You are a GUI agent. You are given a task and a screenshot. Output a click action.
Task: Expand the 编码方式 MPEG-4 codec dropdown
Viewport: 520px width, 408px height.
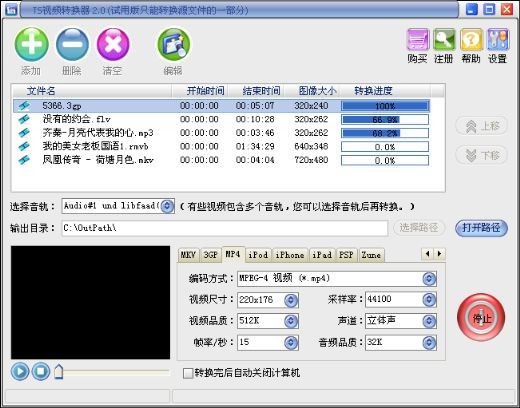(429, 279)
